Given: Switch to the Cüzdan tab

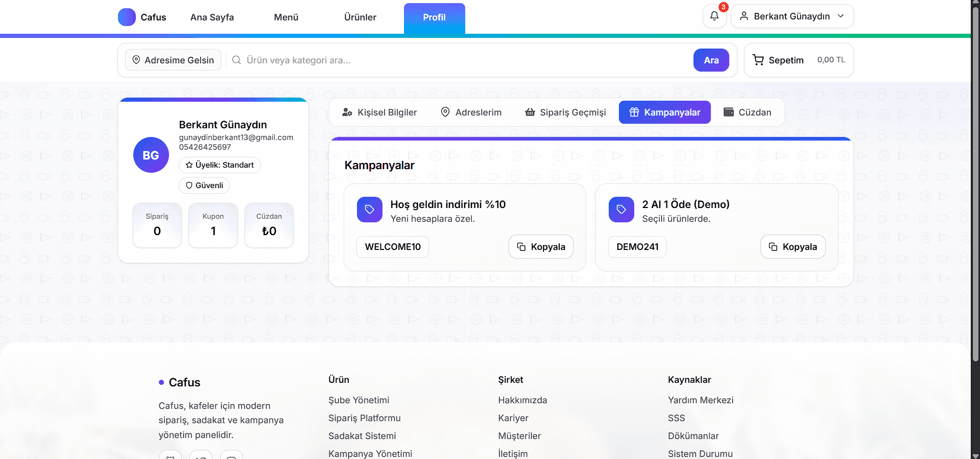Looking at the screenshot, I should coord(748,112).
